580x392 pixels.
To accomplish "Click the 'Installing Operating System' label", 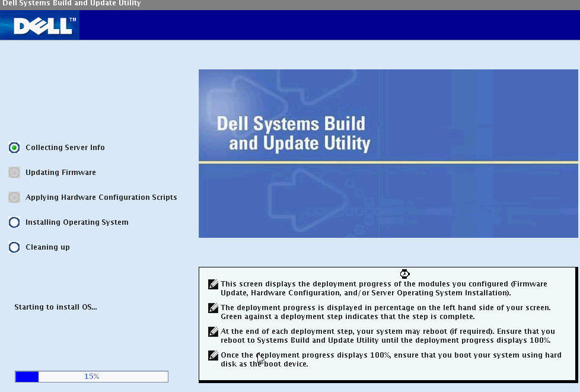I will point(77,222).
